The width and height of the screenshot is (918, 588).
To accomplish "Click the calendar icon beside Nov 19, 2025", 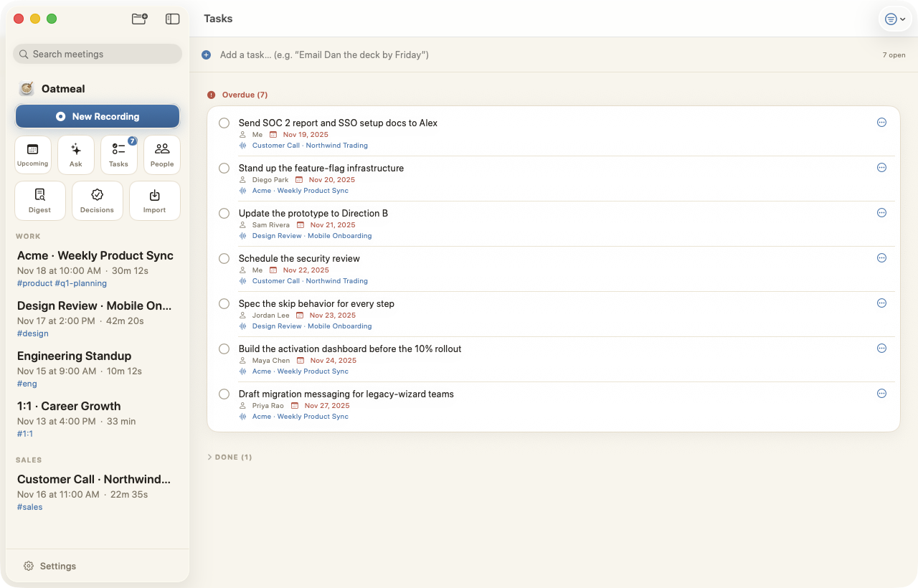I will (x=273, y=135).
